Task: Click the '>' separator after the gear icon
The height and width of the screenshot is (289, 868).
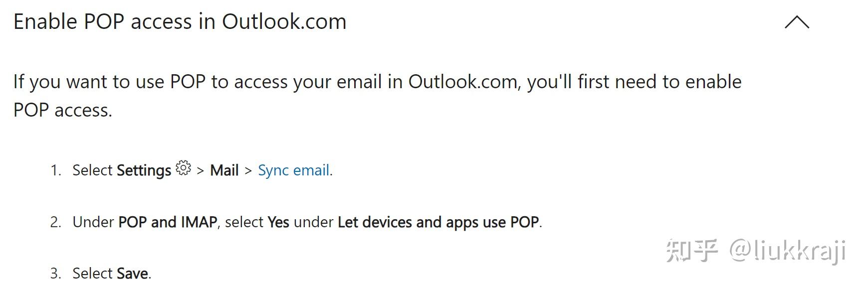Action: point(201,171)
